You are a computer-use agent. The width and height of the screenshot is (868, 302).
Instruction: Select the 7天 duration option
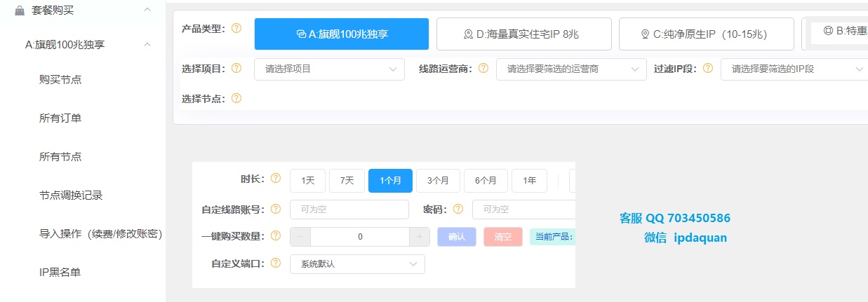click(347, 181)
